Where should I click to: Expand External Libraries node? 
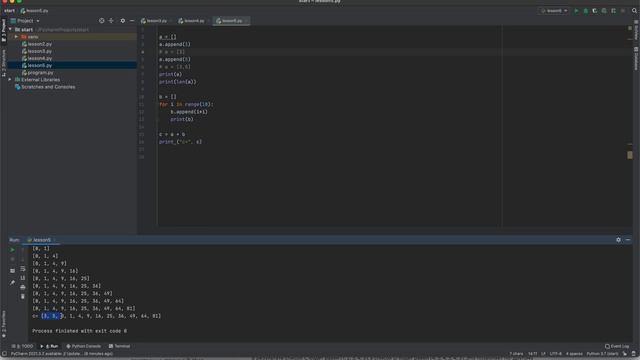point(10,80)
